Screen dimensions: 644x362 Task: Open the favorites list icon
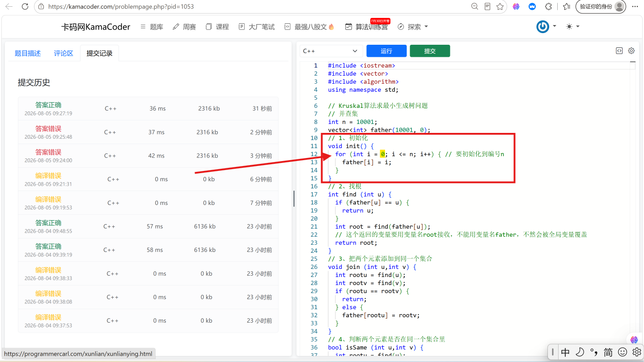567,7
